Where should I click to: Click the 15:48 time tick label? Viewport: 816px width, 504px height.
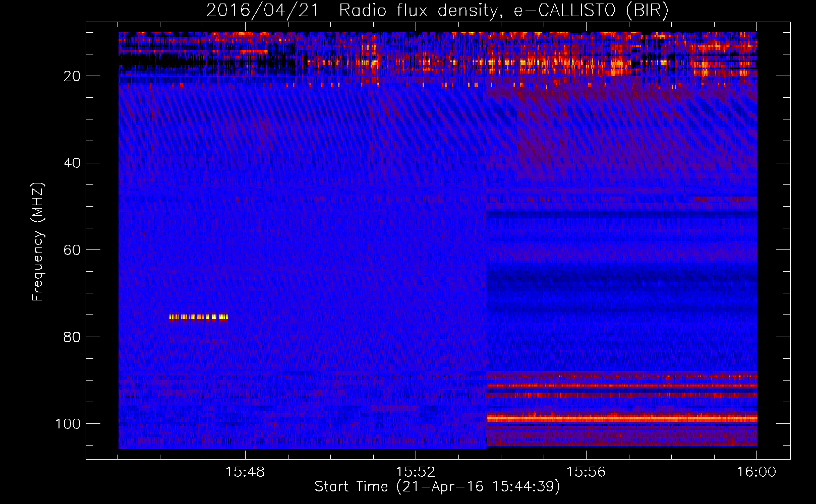245,472
